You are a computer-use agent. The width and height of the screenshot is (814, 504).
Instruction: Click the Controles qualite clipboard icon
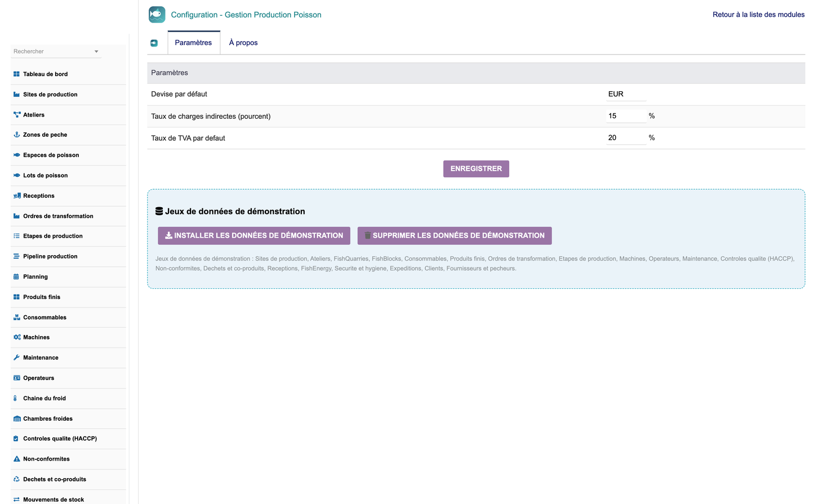[x=16, y=438]
